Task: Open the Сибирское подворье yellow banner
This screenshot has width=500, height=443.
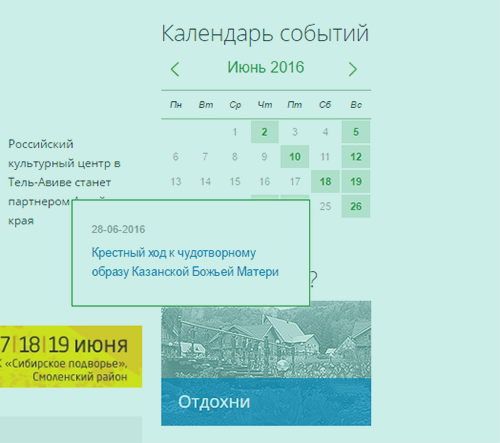Action: (71, 357)
